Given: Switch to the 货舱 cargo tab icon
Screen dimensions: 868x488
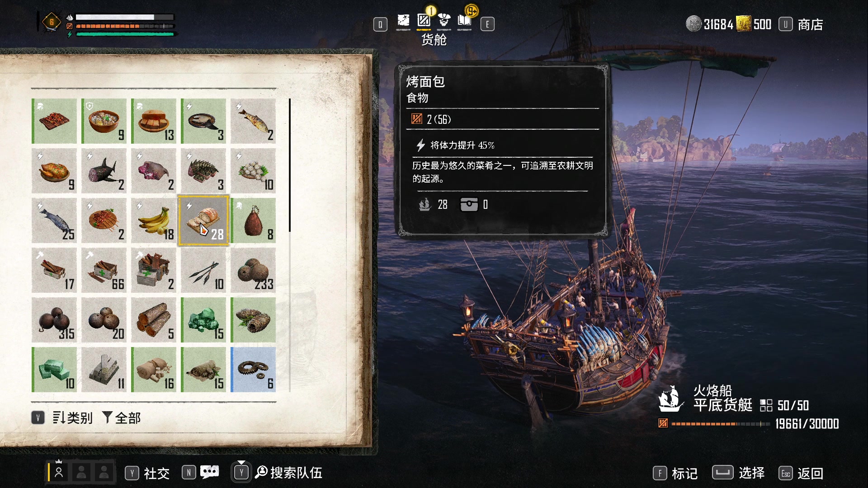Looking at the screenshot, I should pos(424,21).
